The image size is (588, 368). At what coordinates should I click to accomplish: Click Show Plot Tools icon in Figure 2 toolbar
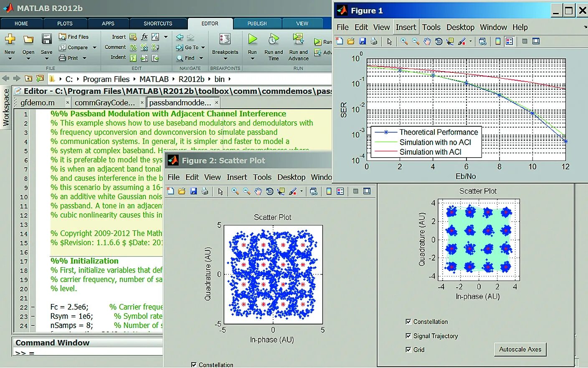(x=367, y=191)
